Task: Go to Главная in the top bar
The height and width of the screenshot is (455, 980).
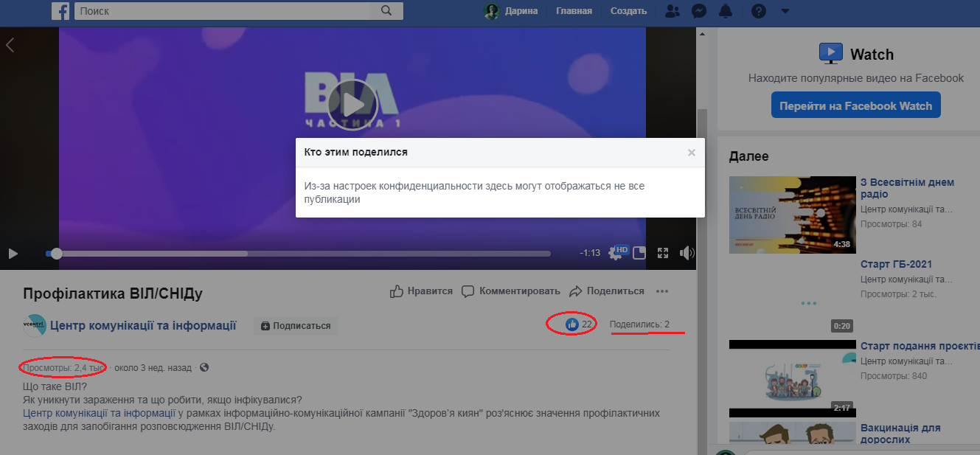Action: pos(574,11)
